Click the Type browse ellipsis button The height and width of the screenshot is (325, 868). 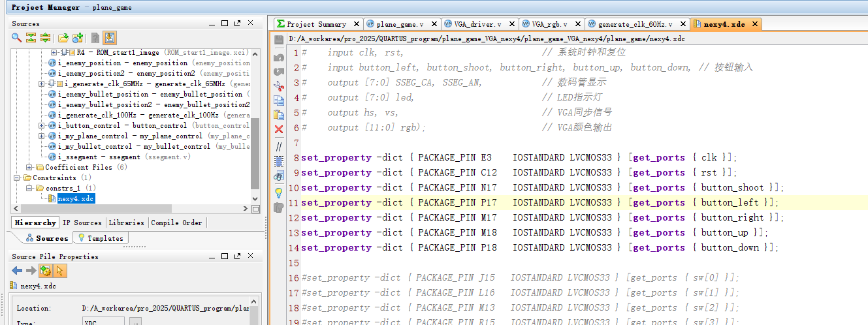pyautogui.click(x=135, y=322)
